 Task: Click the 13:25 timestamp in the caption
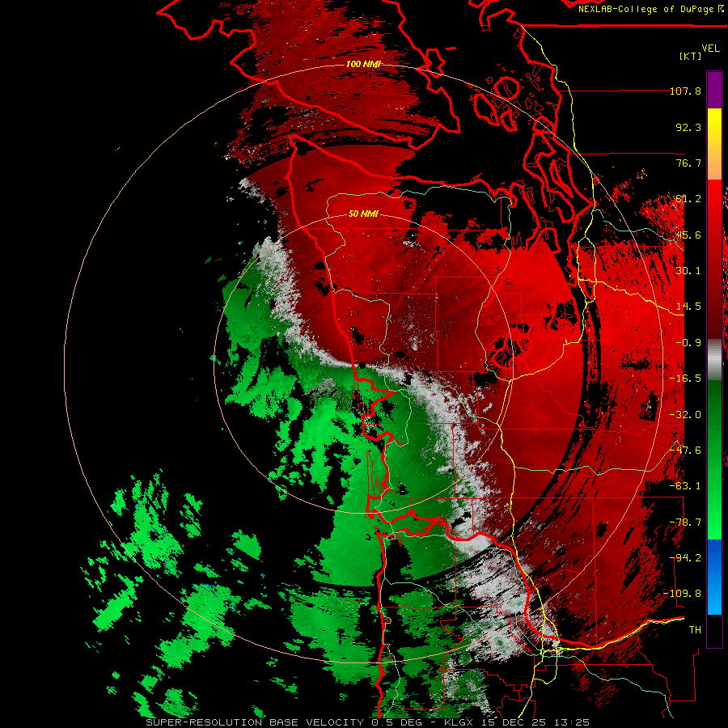[x=574, y=722]
